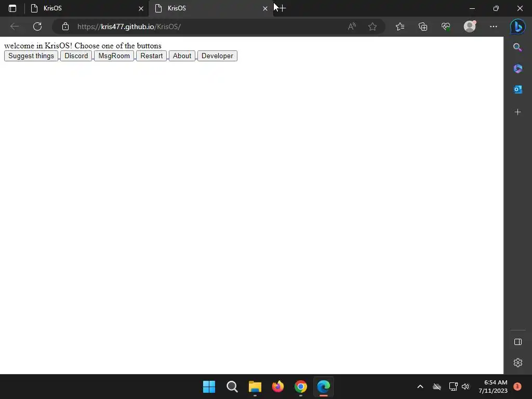This screenshot has height=399, width=532.
Task: Open volume control tray icon
Action: tap(465, 387)
